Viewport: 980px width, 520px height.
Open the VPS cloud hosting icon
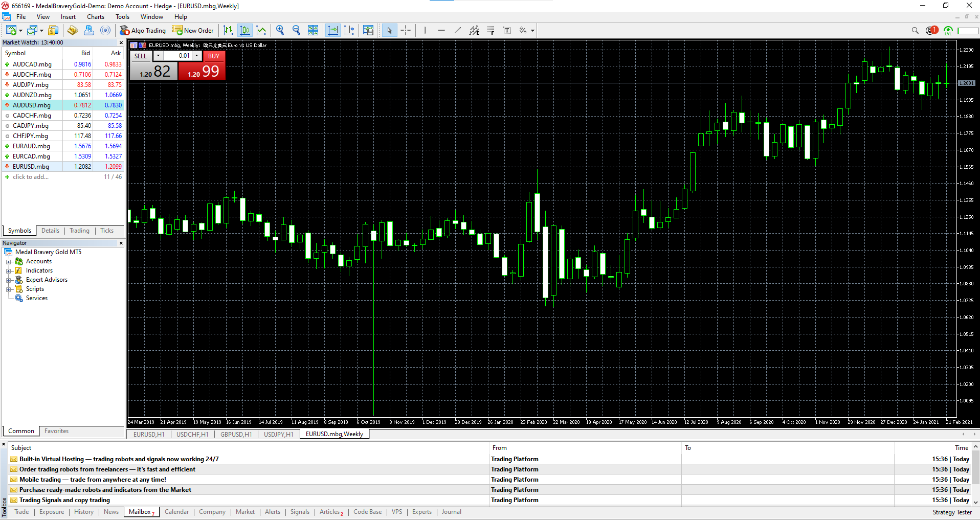(x=88, y=30)
